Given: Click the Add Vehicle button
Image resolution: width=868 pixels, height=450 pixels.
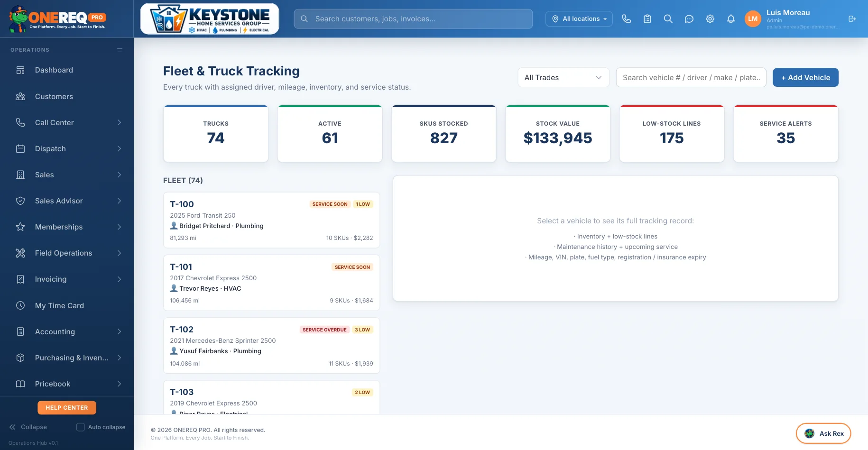Looking at the screenshot, I should click(805, 77).
